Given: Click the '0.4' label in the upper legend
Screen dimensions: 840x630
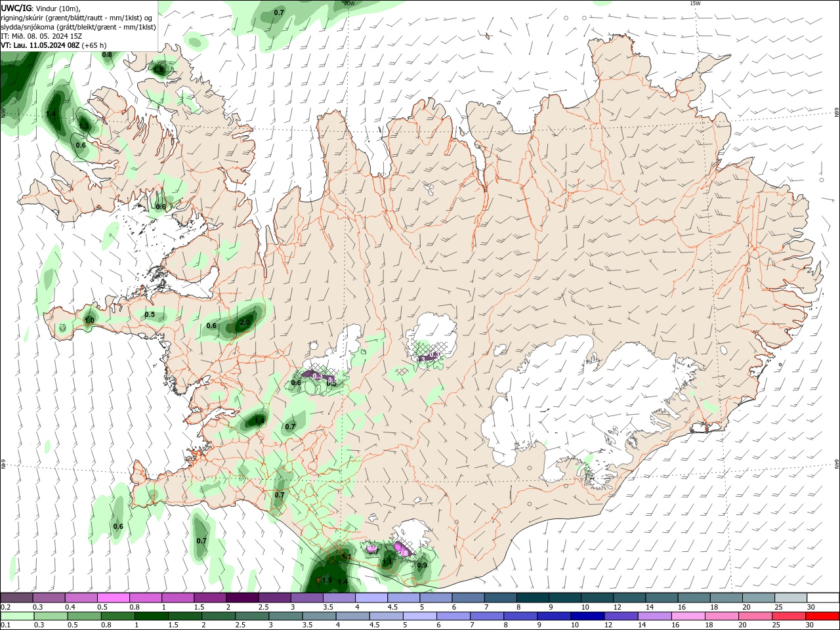Looking at the screenshot, I should [70, 607].
